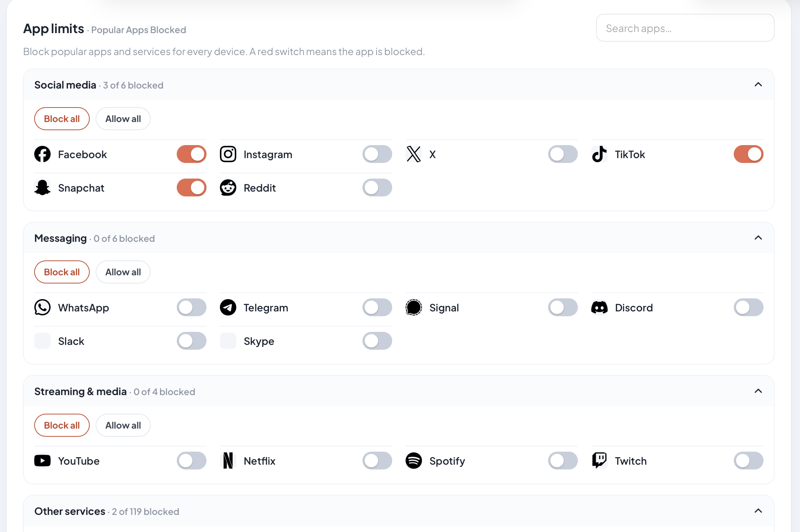Click the Signal app icon
Viewport: 800px width, 532px height.
pyautogui.click(x=414, y=307)
